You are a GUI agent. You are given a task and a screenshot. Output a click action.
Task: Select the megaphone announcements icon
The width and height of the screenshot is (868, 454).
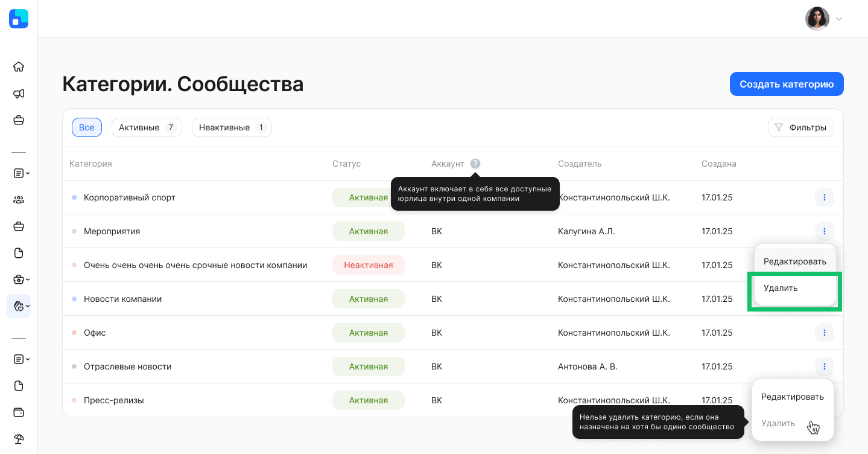pos(19,94)
